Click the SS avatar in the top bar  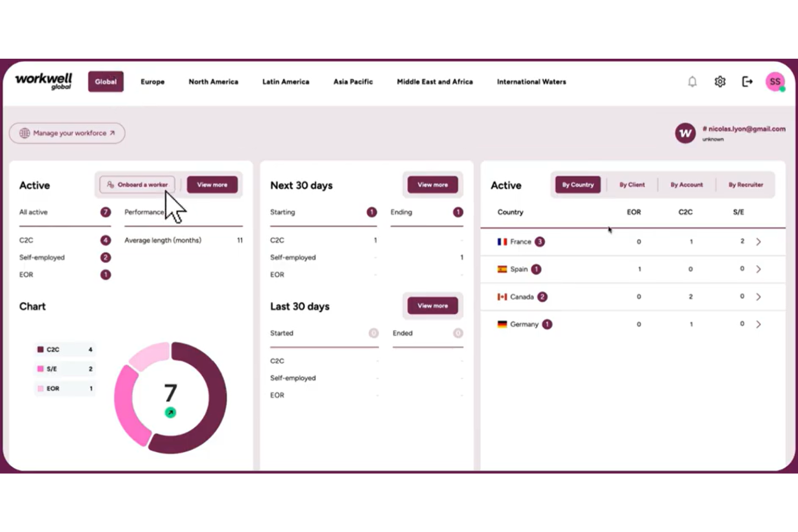click(x=775, y=81)
